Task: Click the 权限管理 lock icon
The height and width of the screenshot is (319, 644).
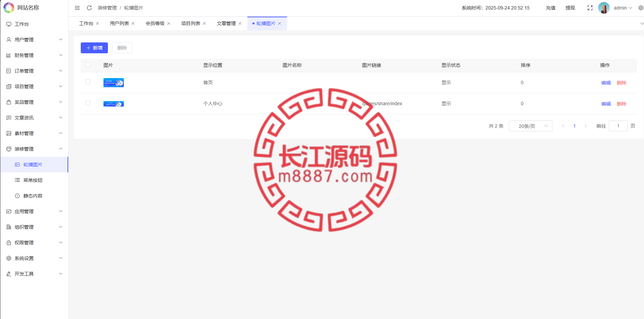Action: (9, 243)
